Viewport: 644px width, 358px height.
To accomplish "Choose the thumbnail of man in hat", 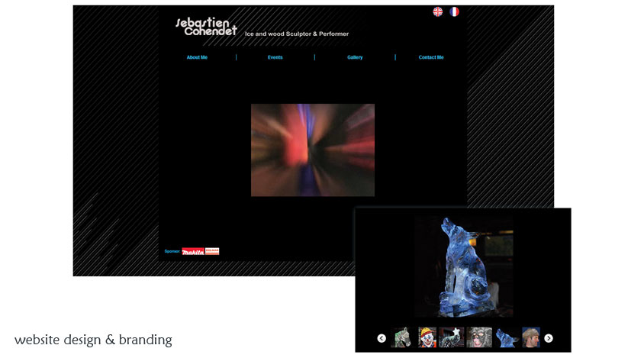I will point(531,337).
